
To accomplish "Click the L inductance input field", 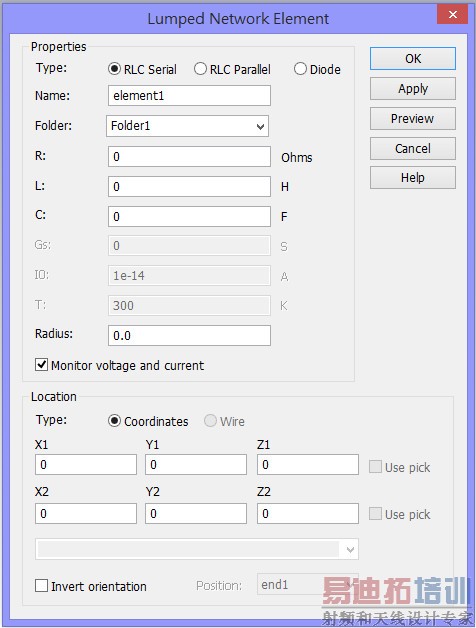I will click(189, 187).
